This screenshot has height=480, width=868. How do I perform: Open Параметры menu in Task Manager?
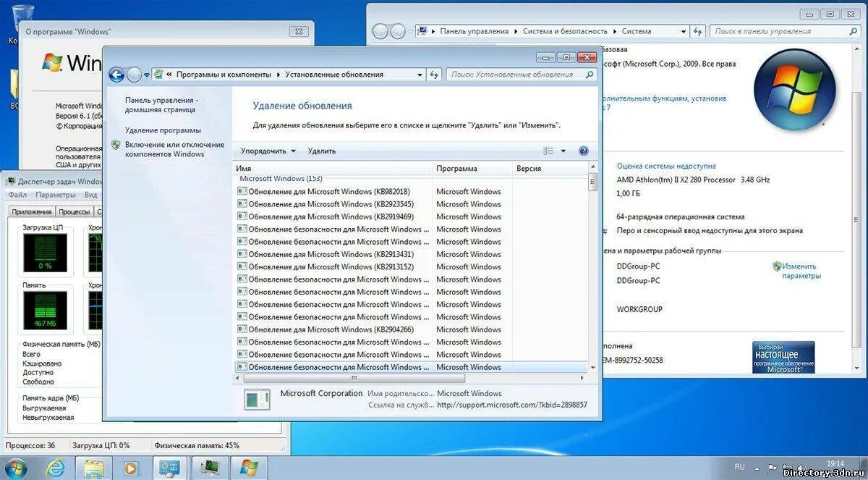point(56,195)
